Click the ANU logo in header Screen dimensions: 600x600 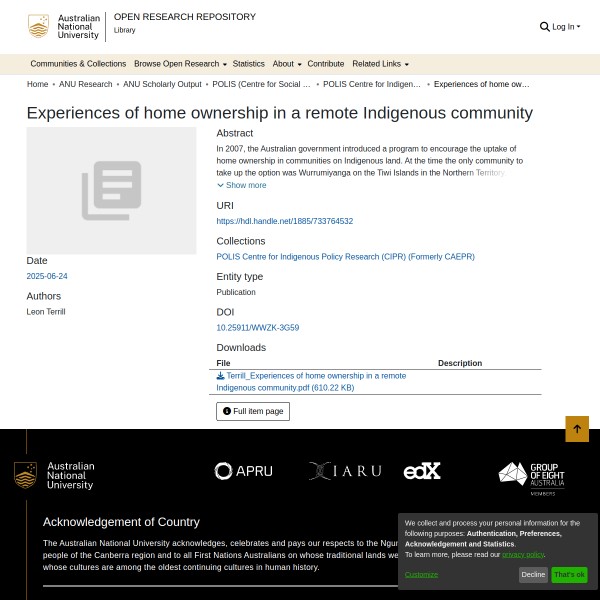[x=65, y=27]
